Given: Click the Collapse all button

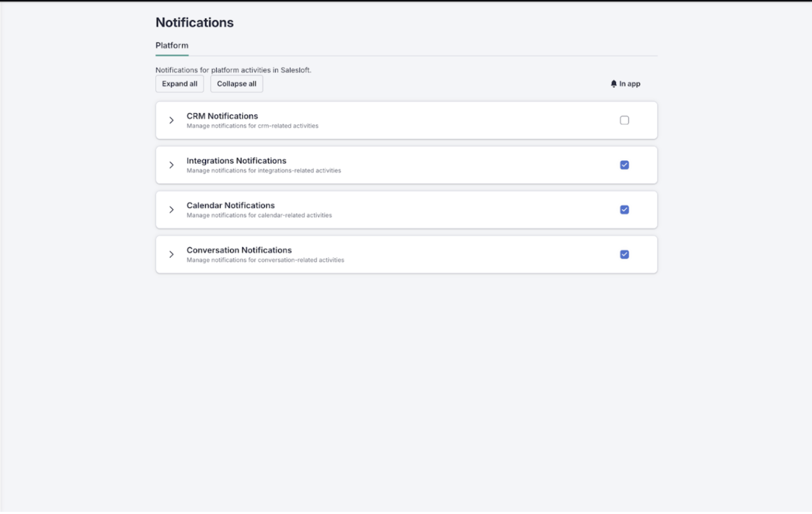Looking at the screenshot, I should tap(237, 84).
